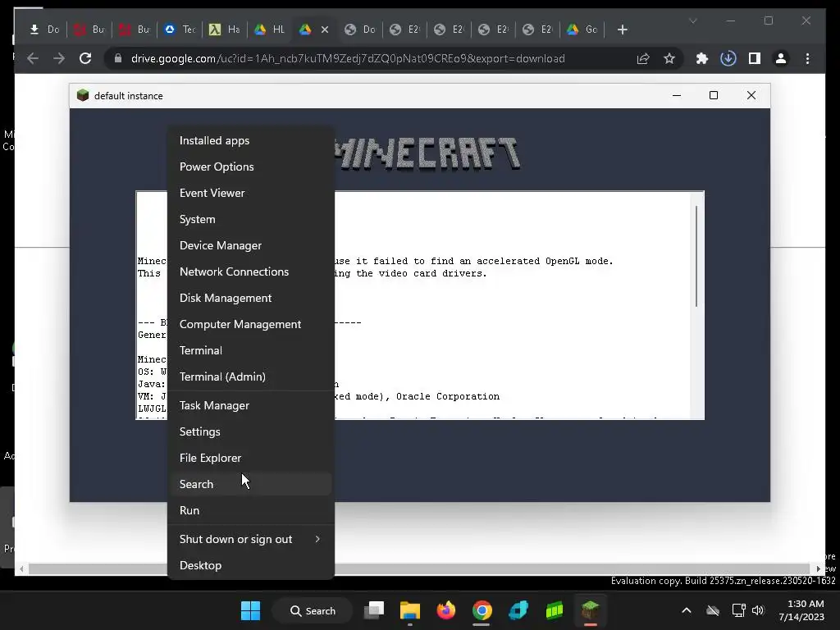Open Installed apps from the context menu

pos(250,140)
